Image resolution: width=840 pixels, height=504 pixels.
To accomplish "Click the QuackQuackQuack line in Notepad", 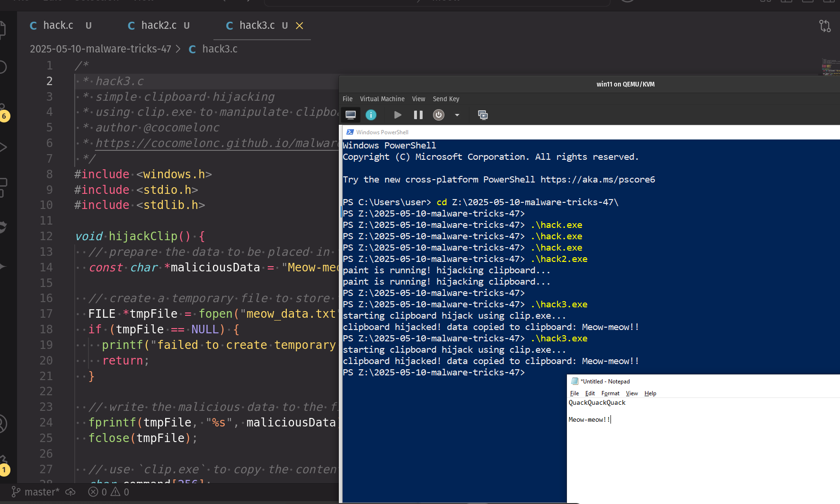I will point(597,403).
